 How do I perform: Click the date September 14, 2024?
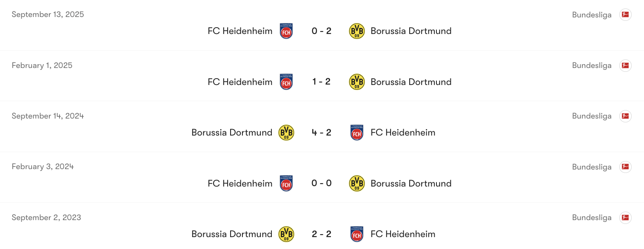pos(48,116)
